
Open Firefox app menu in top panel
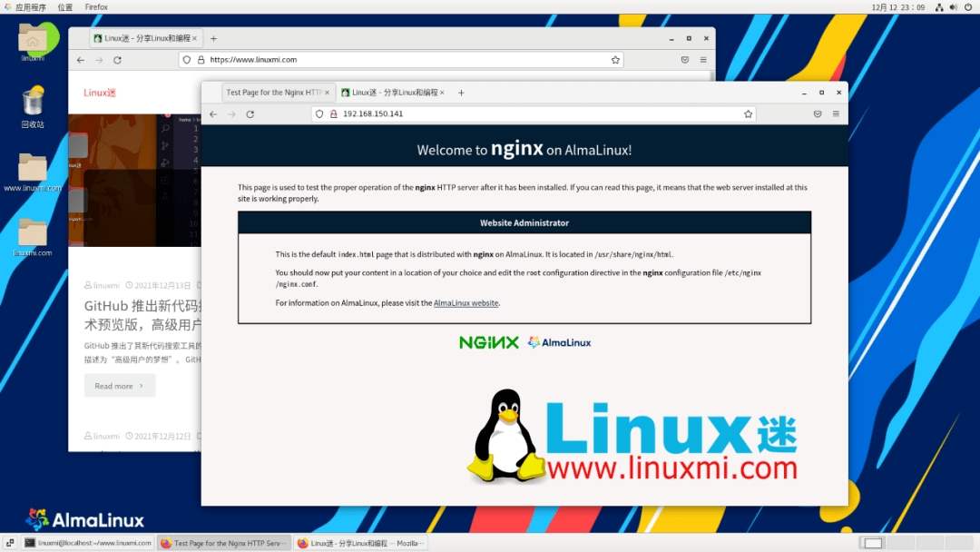[x=96, y=7]
